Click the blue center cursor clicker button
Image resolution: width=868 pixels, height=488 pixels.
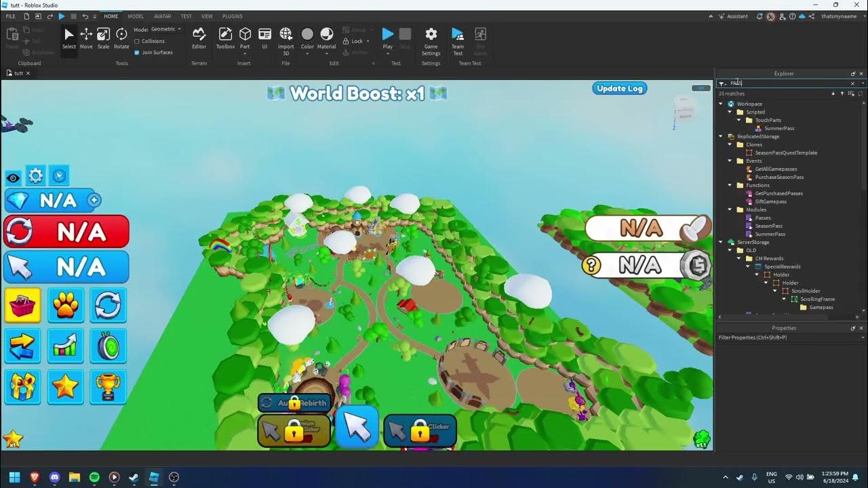pos(357,426)
